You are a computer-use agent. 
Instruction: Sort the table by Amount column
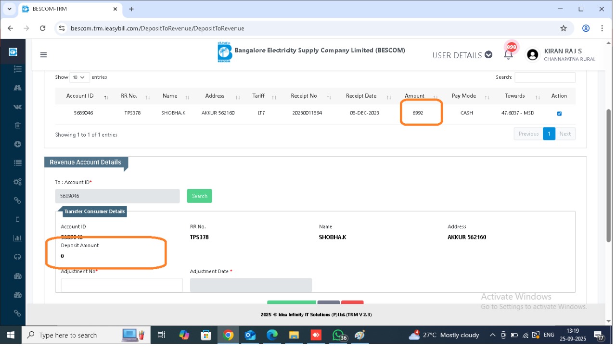(415, 96)
